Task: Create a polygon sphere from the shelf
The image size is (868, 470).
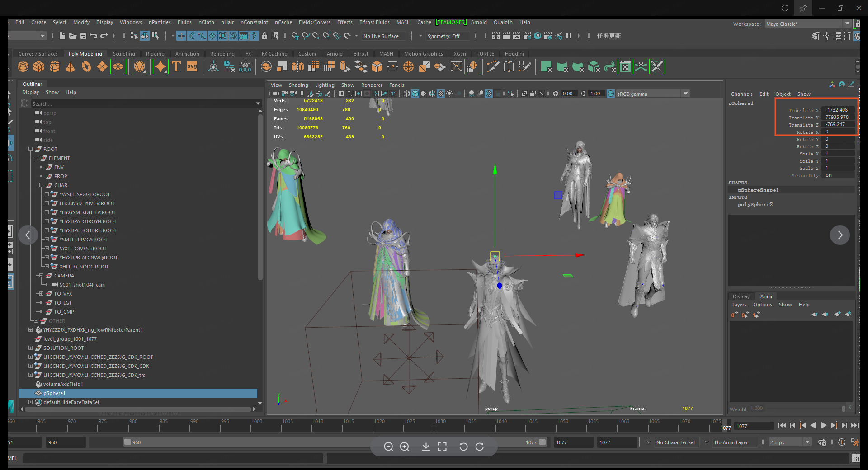Action: coord(23,67)
